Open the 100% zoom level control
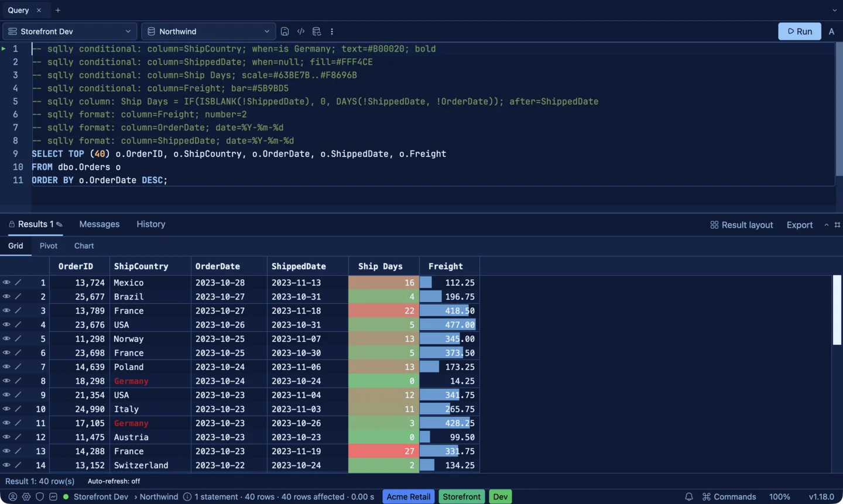 pyautogui.click(x=779, y=496)
